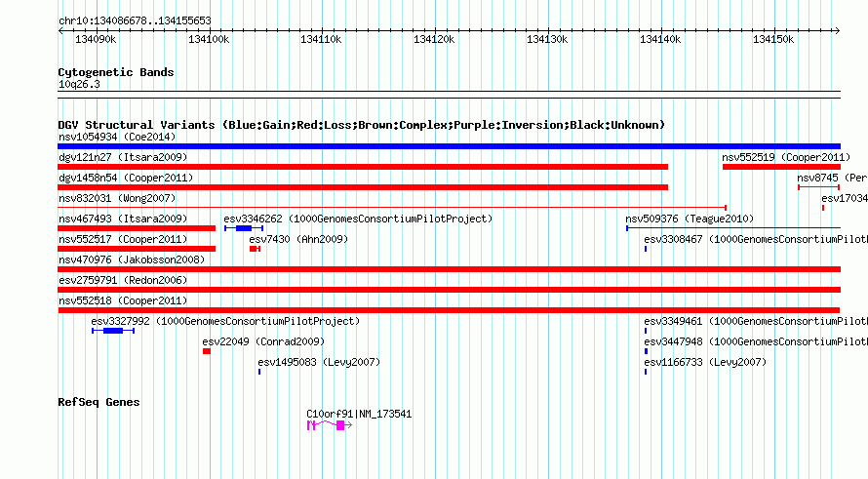Click the esv7430 (Ahn2009) label
Screen dimensions: 868x479
click(298, 239)
